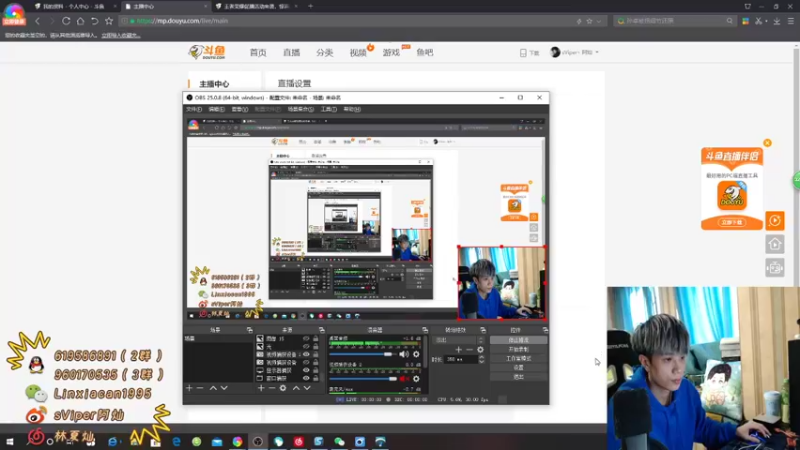Click the Douyu logo on webpage
800x450 pixels.
(x=207, y=52)
